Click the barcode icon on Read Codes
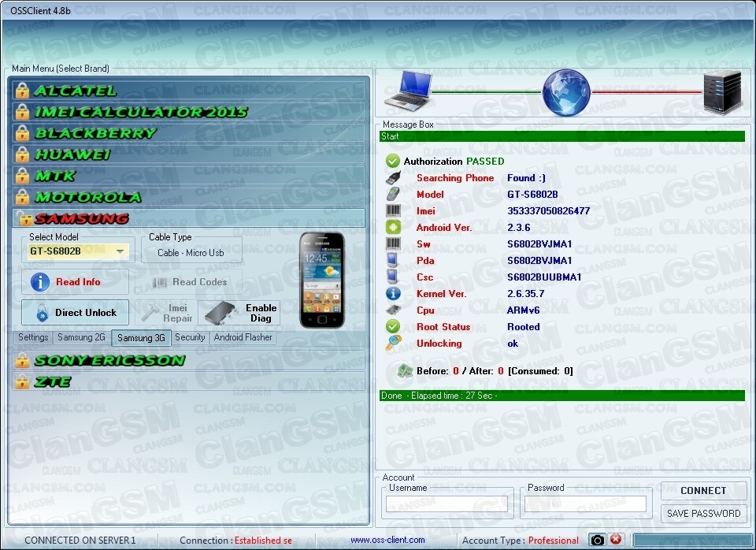The width and height of the screenshot is (756, 550). coord(160,282)
